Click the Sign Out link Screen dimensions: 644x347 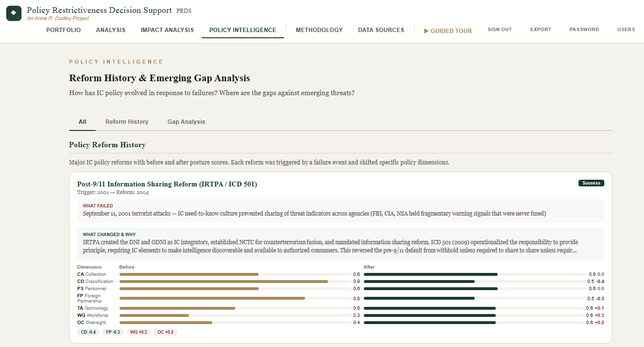click(500, 29)
